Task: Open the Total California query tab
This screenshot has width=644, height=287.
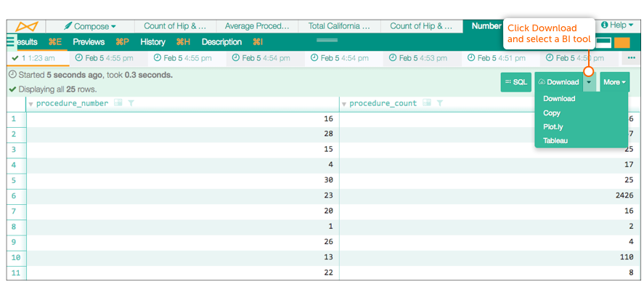Action: [339, 26]
